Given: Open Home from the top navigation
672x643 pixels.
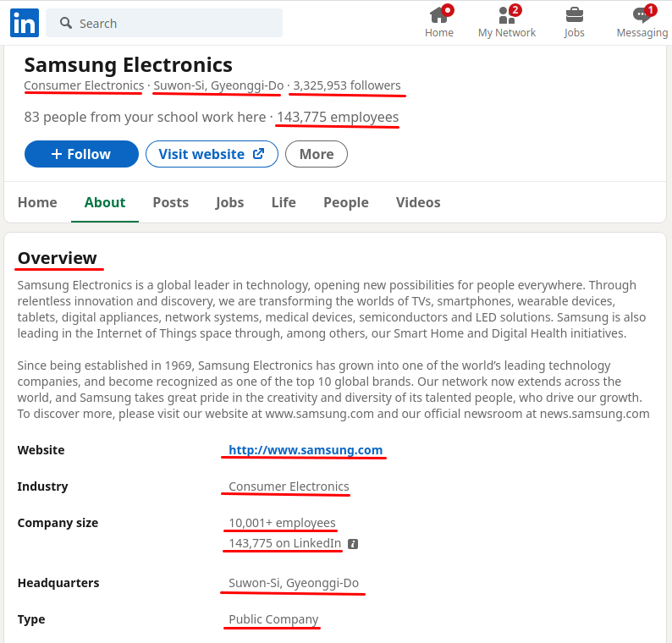Looking at the screenshot, I should pyautogui.click(x=439, y=21).
